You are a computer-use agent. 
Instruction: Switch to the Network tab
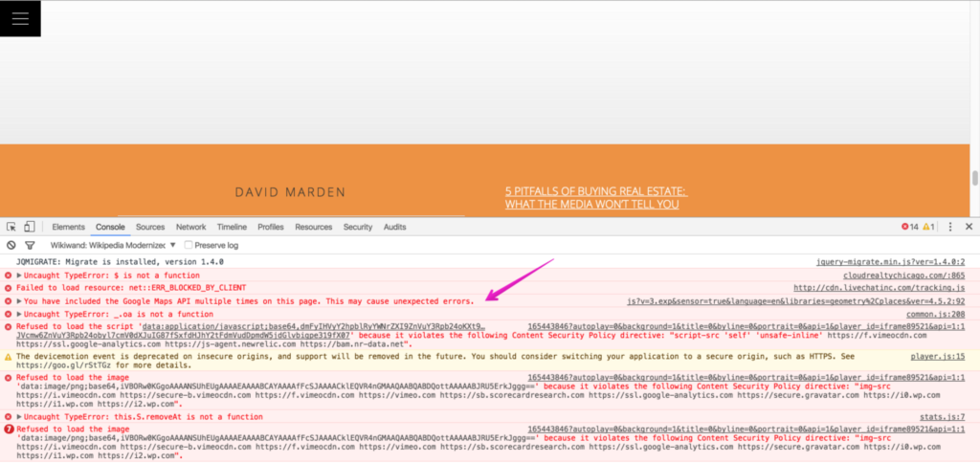click(x=190, y=227)
